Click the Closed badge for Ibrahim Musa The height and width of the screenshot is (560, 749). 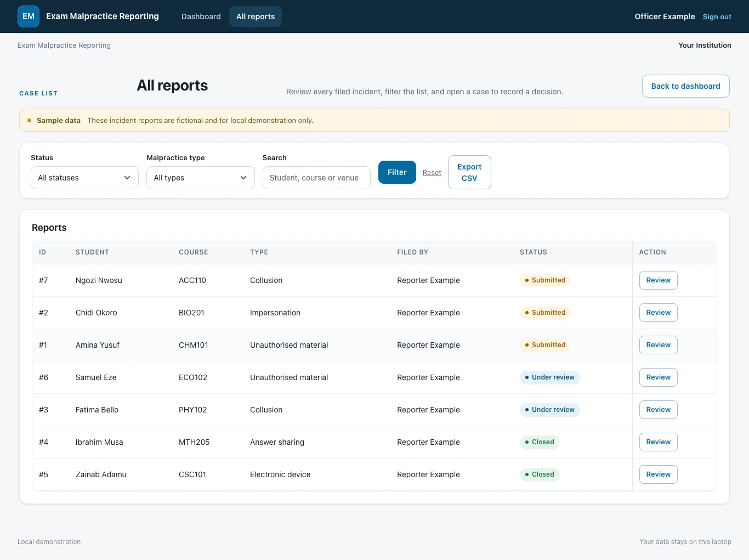point(540,442)
